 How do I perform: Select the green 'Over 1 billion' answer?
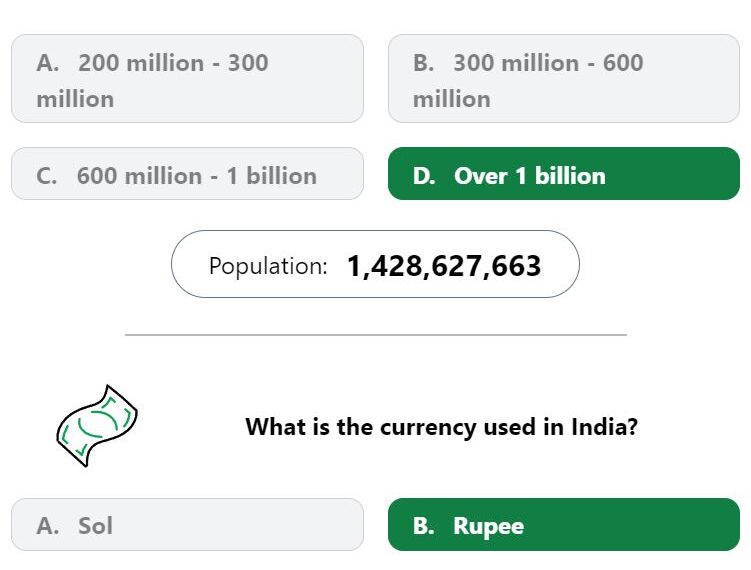pyautogui.click(x=564, y=174)
